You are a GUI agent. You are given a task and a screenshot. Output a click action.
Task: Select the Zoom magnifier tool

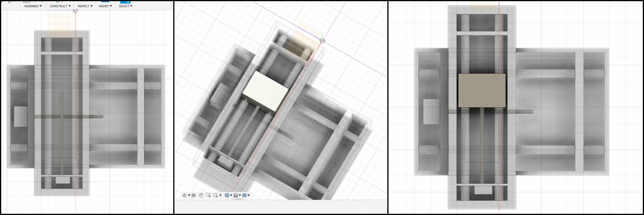[x=208, y=195]
